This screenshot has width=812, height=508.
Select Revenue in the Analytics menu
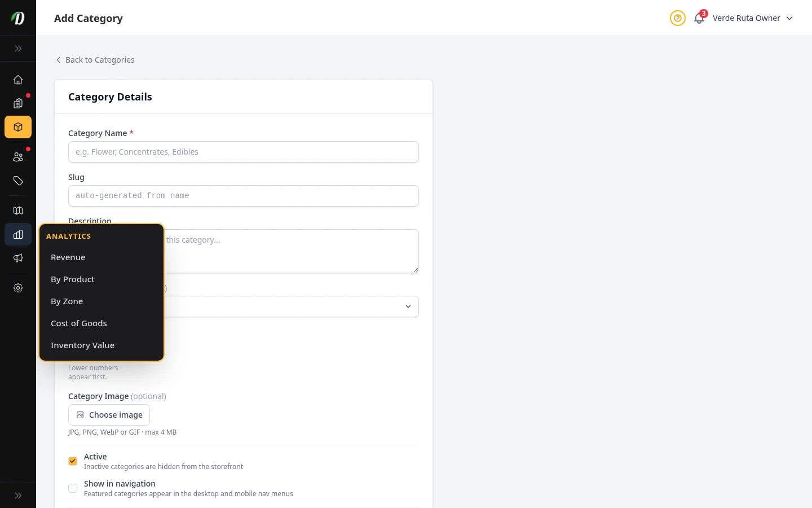[68, 257]
